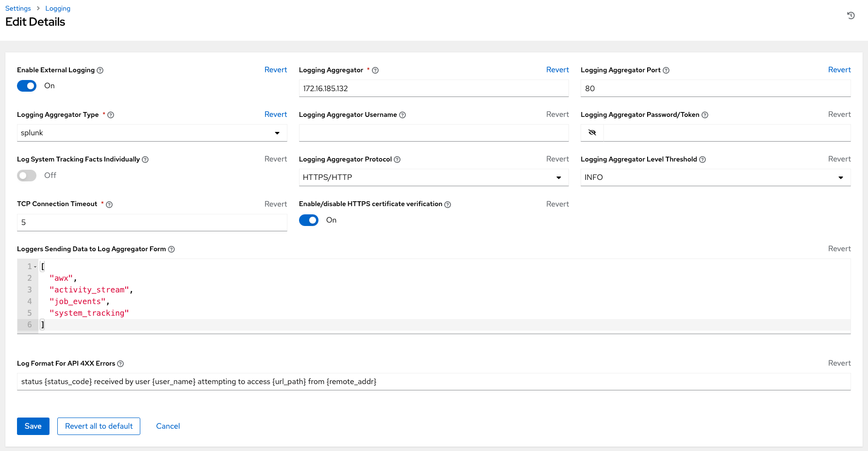
Task: Turn on Log System Tracking Facts Individually
Action: (27, 176)
